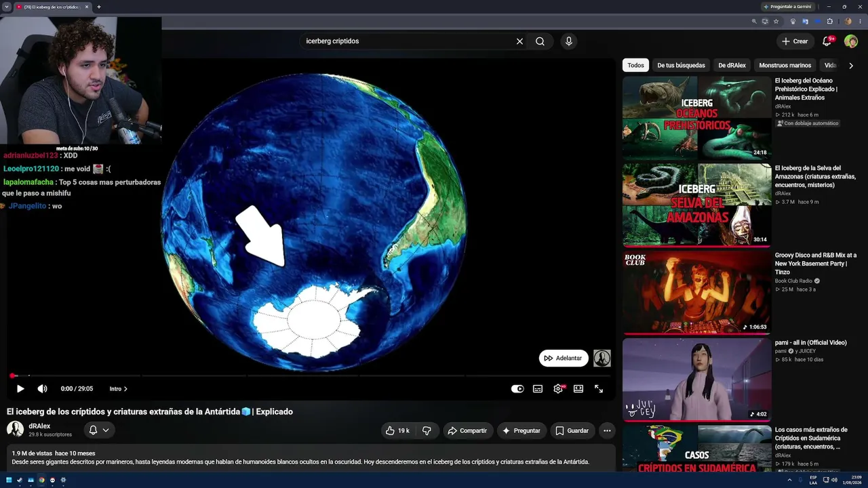Open YouTube notifications bell
The height and width of the screenshot is (488, 868).
click(827, 41)
